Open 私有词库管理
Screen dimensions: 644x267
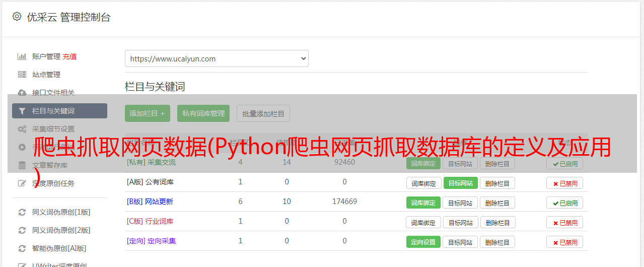[203, 113]
